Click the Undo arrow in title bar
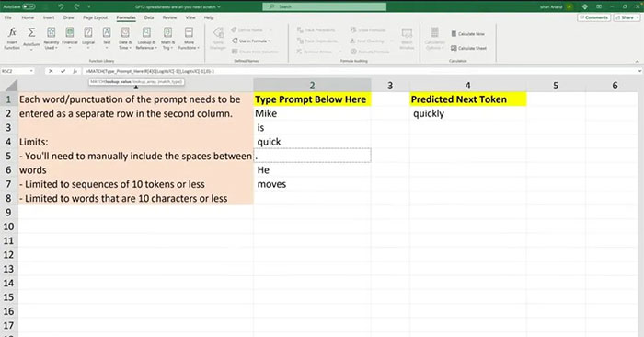 click(x=61, y=6)
